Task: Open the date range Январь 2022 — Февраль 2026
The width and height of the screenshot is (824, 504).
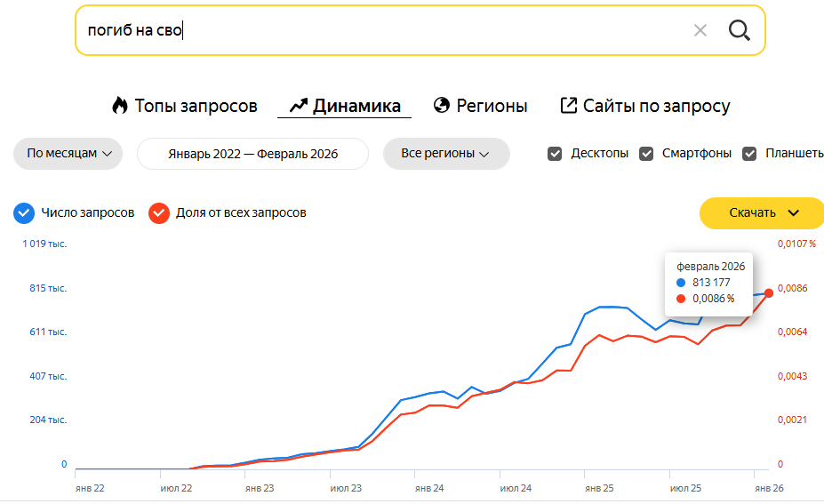Action: pyautogui.click(x=252, y=153)
